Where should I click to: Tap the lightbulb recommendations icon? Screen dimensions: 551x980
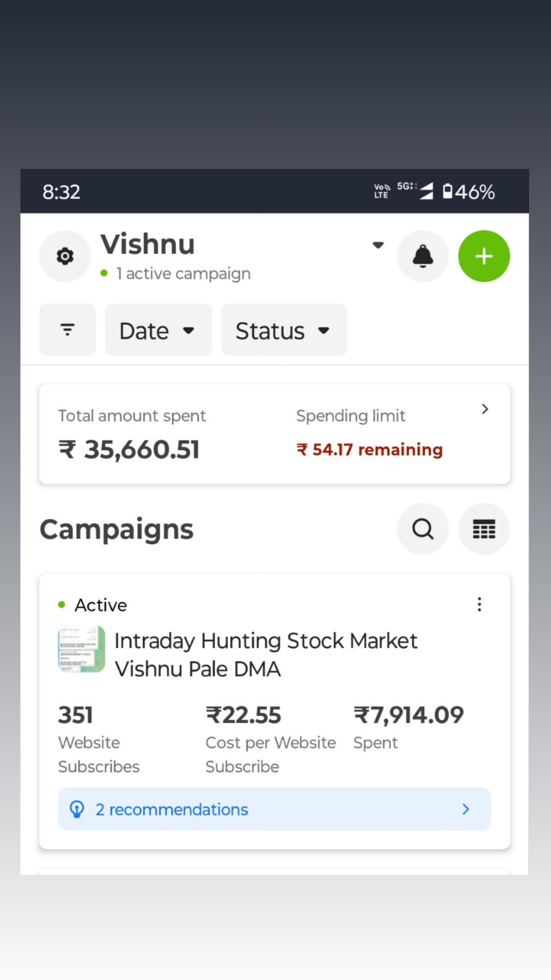77,809
